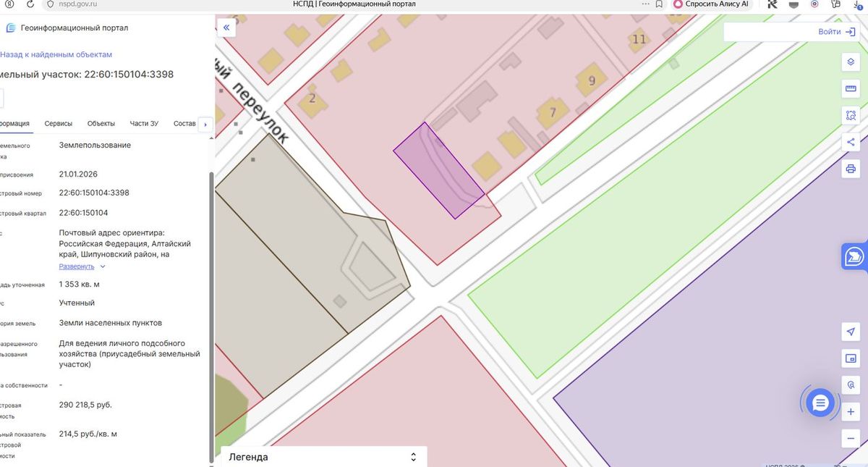Print the map
868x467 pixels.
click(x=851, y=169)
